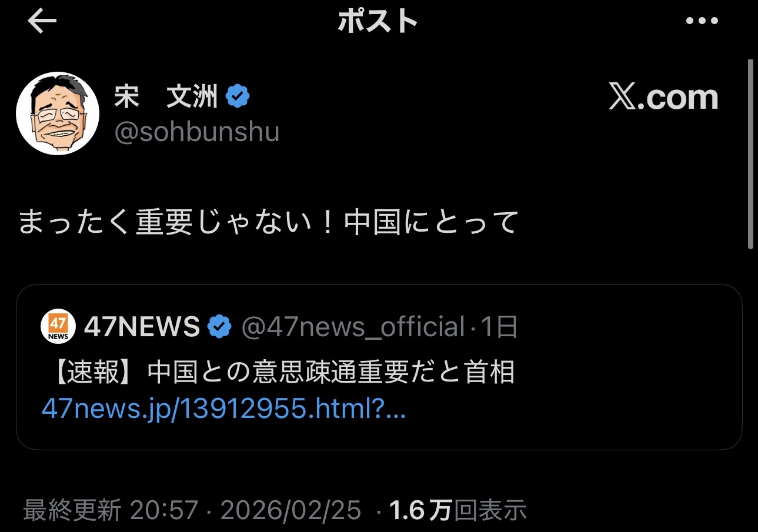This screenshot has height=532, width=758.
Task: Tap the back arrow icon
Action: [x=42, y=22]
